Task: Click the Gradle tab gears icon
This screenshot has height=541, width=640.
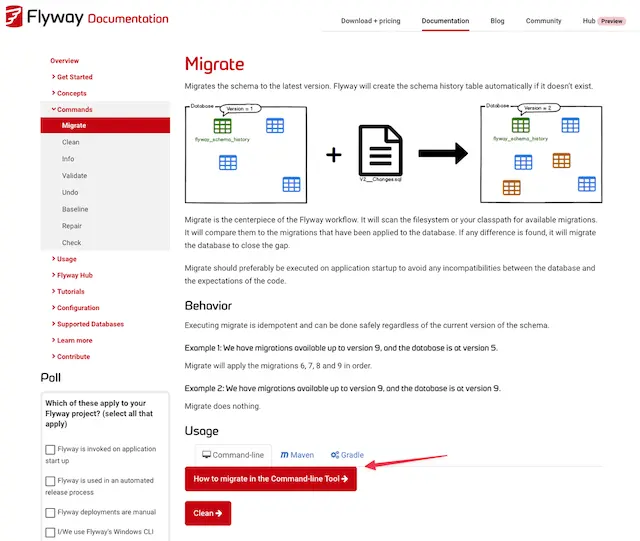Action: (x=335, y=455)
